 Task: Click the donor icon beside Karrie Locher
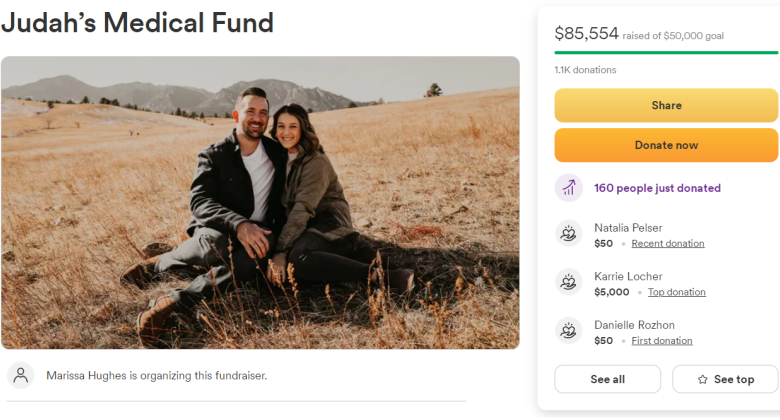tap(569, 282)
